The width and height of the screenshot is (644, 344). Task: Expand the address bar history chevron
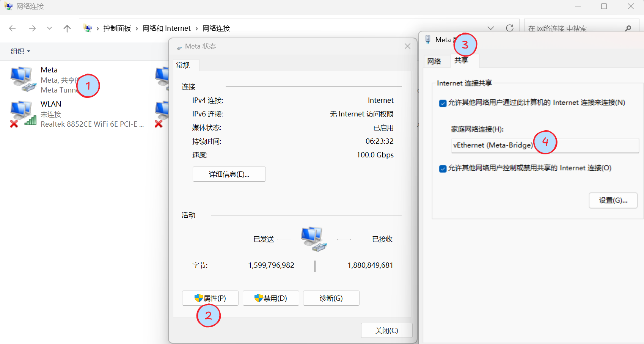click(491, 28)
